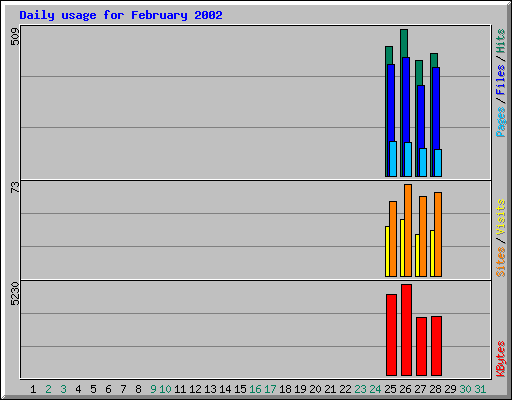Click day number 15 on the axis
This screenshot has width=512, height=400.
(x=240, y=389)
